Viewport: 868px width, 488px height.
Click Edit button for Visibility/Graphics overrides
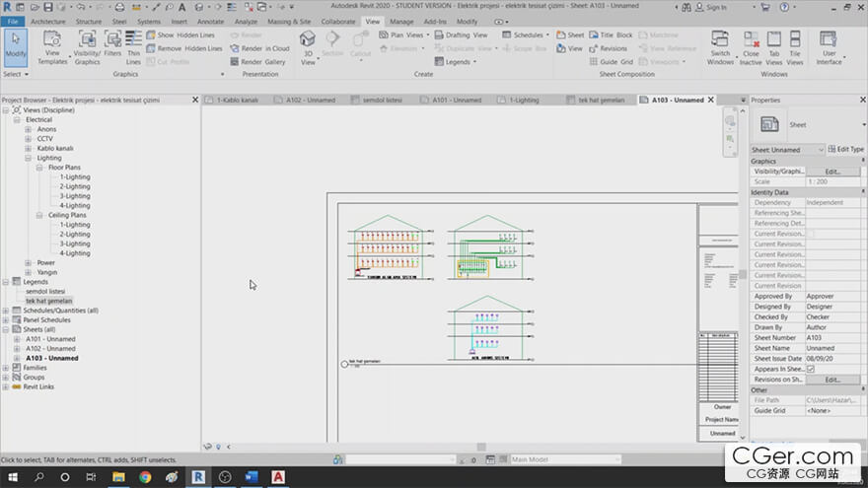(x=832, y=172)
